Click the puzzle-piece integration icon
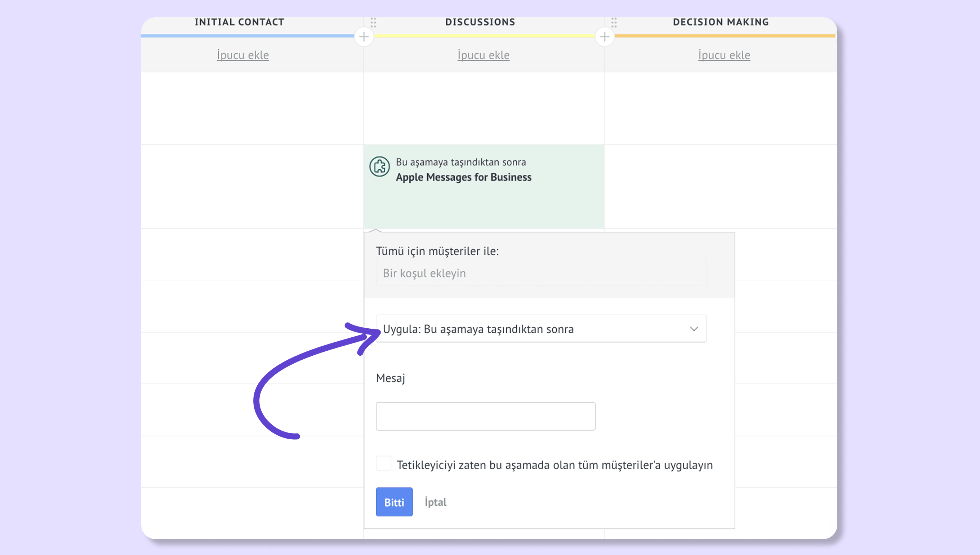 coord(379,166)
